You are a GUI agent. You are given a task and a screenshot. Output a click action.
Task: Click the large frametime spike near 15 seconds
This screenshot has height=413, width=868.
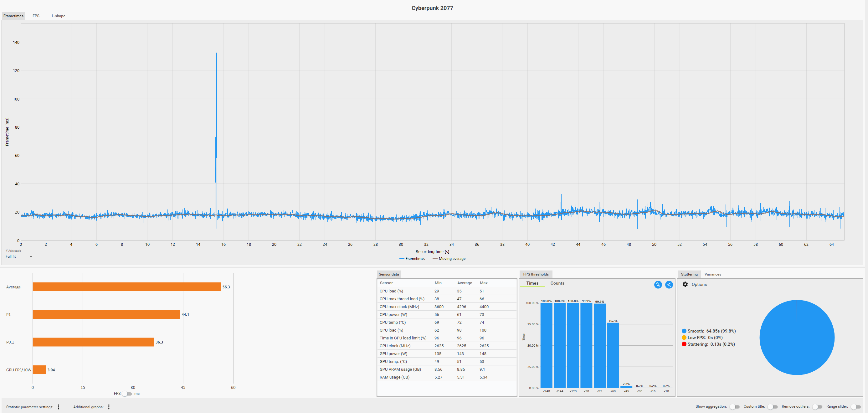[216, 135]
